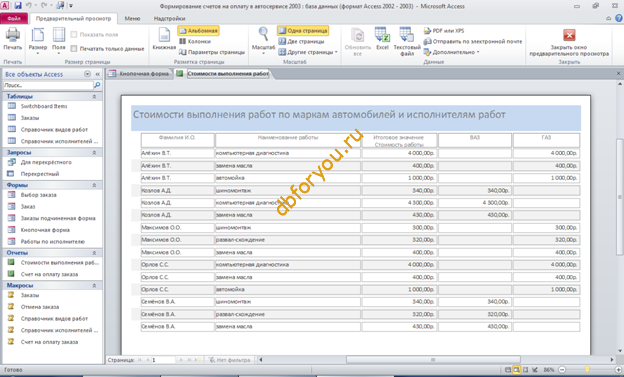Screen dimensions: 624x377
Task: Export to Текстовый файл
Action: (407, 41)
